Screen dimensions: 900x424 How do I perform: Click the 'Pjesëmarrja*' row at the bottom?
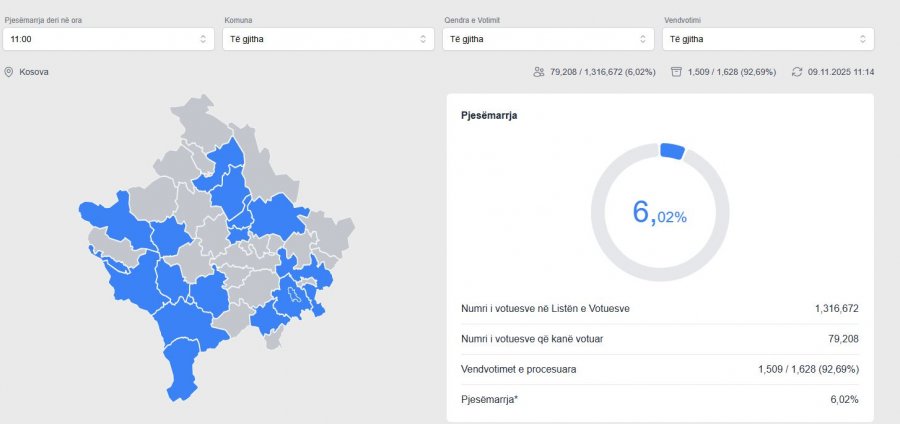[x=660, y=399]
